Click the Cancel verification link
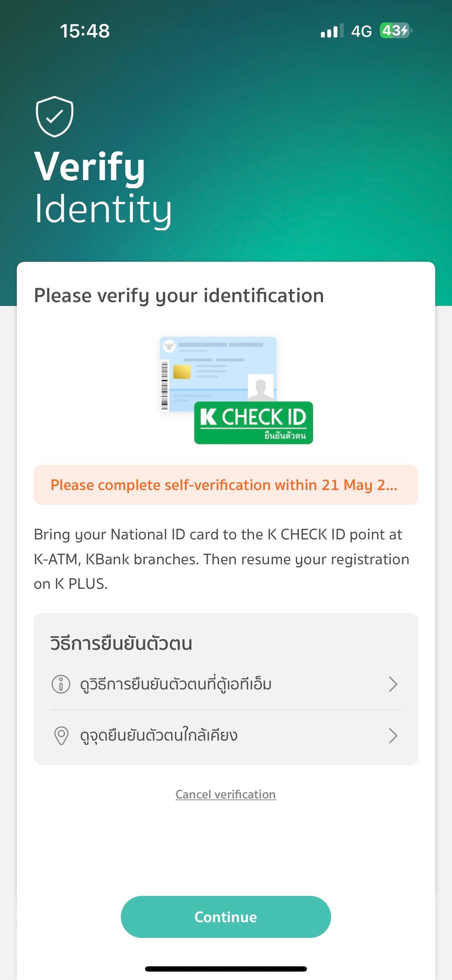Screen dimensions: 452x980 pyautogui.click(x=226, y=794)
